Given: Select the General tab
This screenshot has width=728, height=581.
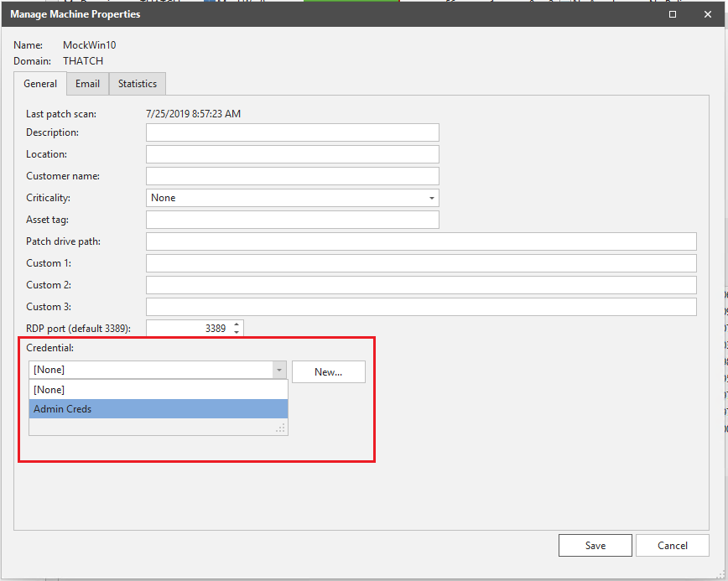Looking at the screenshot, I should tap(40, 84).
